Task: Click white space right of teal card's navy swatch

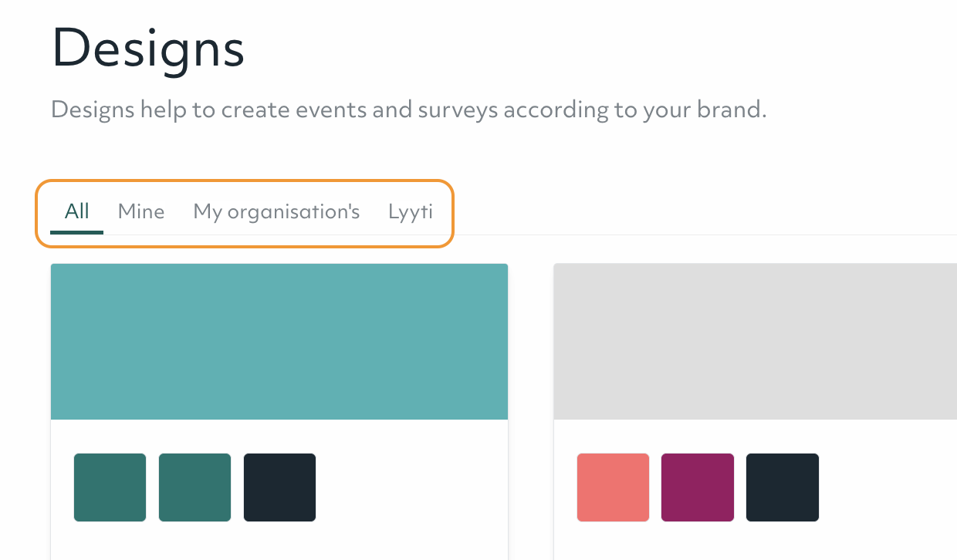Action: (x=409, y=487)
